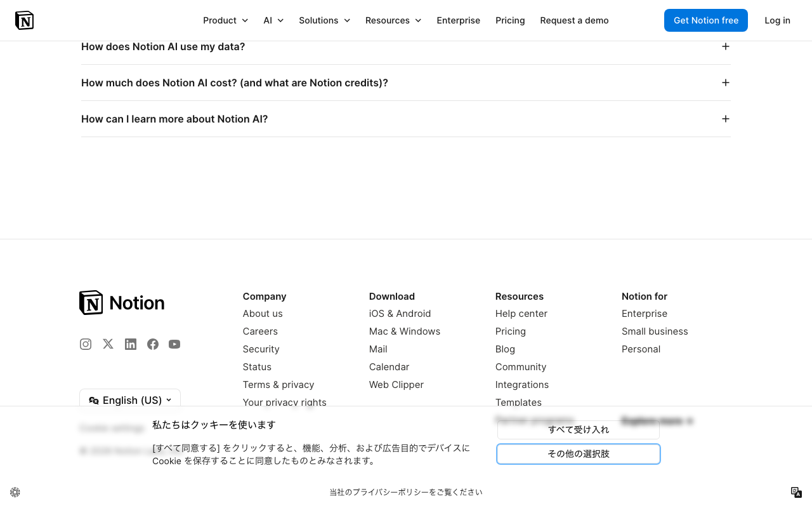Click the translate icon in cookie banner corner
The width and height of the screenshot is (812, 508).
pyautogui.click(x=797, y=492)
